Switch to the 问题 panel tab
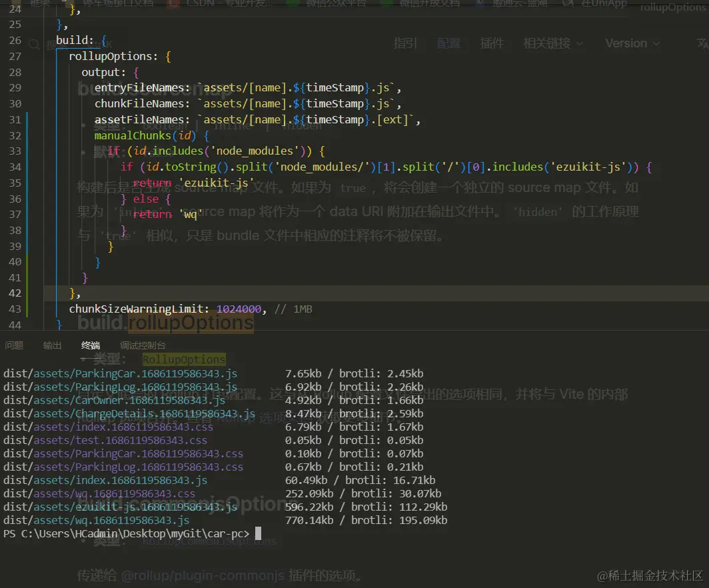 click(14, 345)
